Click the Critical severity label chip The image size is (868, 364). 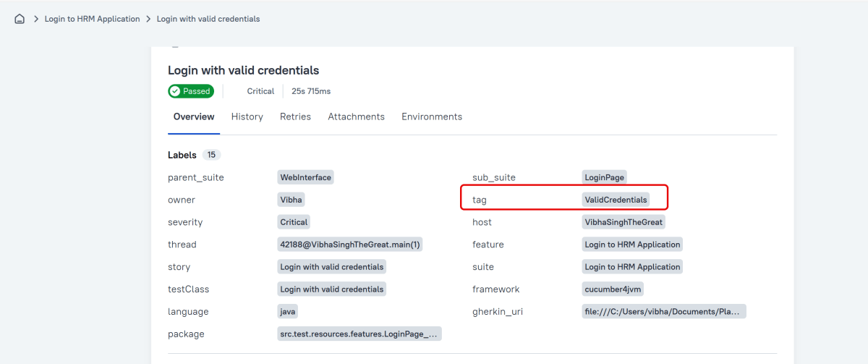(294, 222)
